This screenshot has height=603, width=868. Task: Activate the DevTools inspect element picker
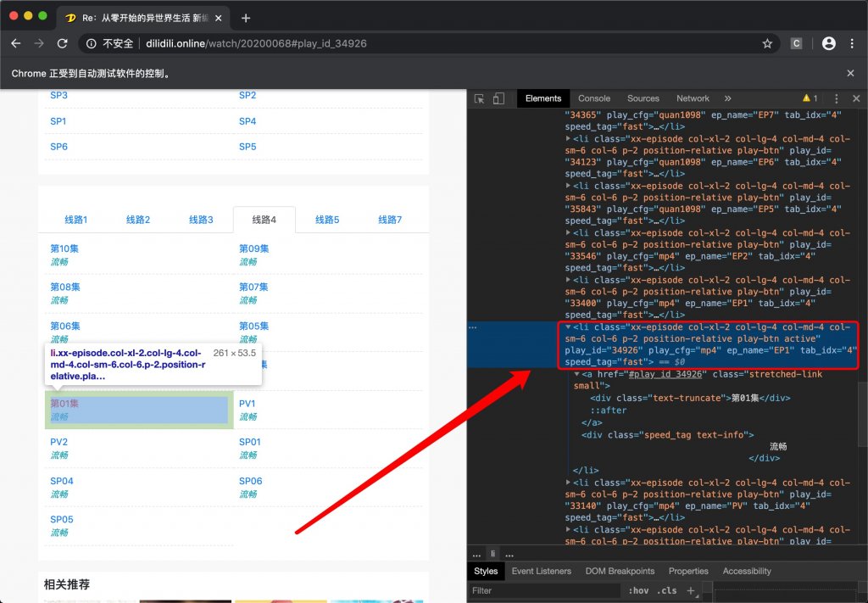[480, 98]
